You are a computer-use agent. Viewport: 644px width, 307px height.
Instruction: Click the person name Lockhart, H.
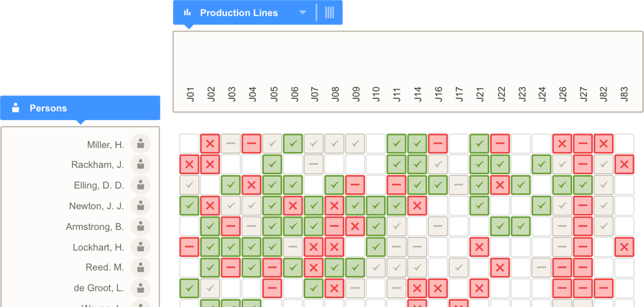tap(98, 247)
